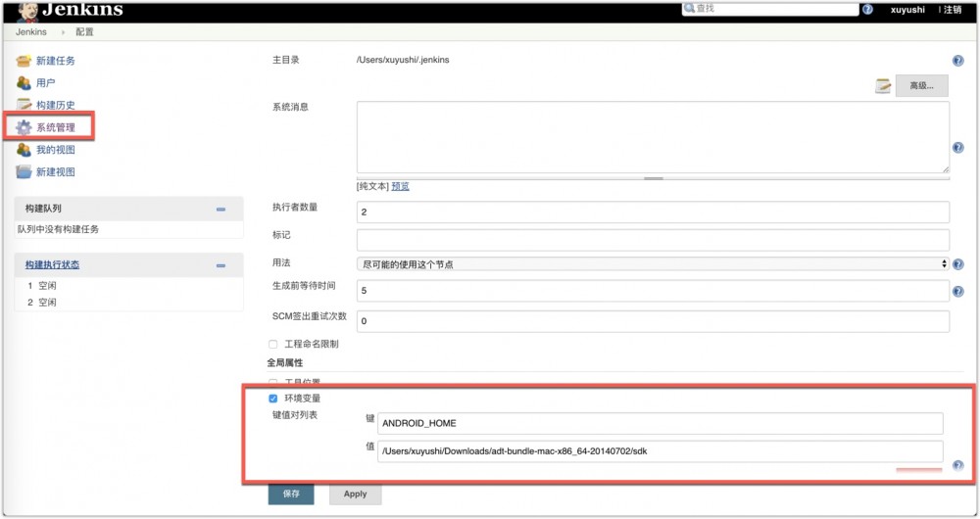Click the 队列中没有构建任务 text
980x519 pixels.
click(58, 229)
